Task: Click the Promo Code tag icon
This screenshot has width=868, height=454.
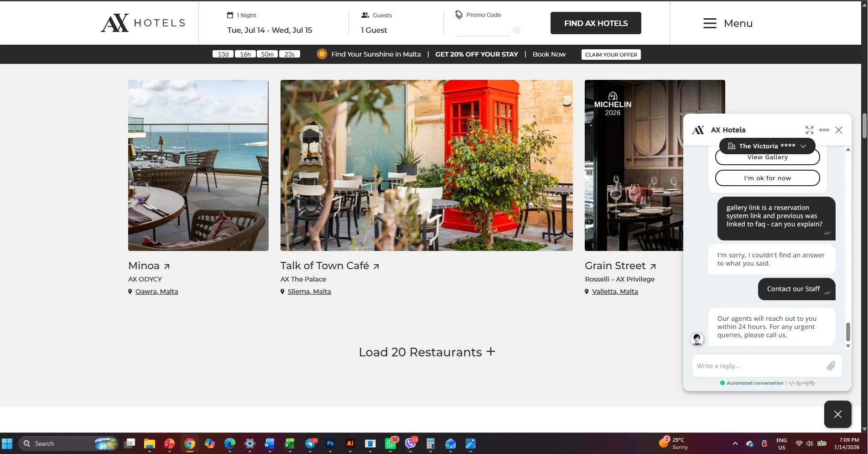Action: 459,15
